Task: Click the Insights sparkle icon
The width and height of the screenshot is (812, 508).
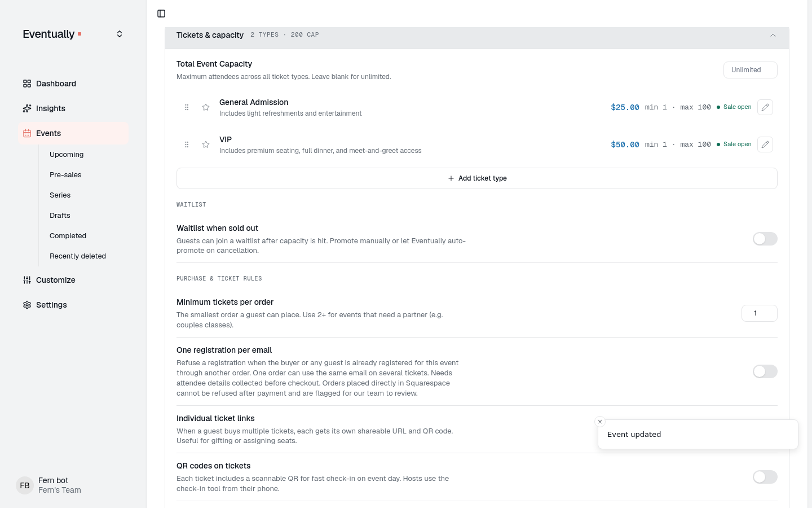Action: 27,108
